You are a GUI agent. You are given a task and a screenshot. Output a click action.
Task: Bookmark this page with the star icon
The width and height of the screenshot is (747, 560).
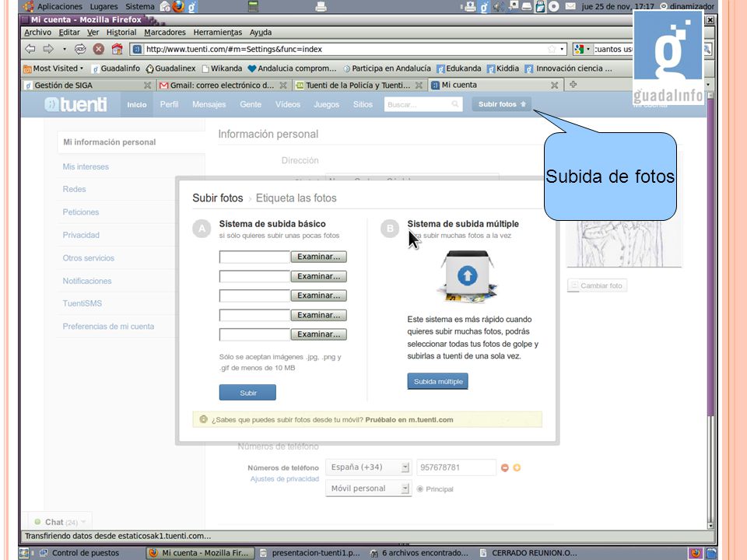tap(552, 49)
